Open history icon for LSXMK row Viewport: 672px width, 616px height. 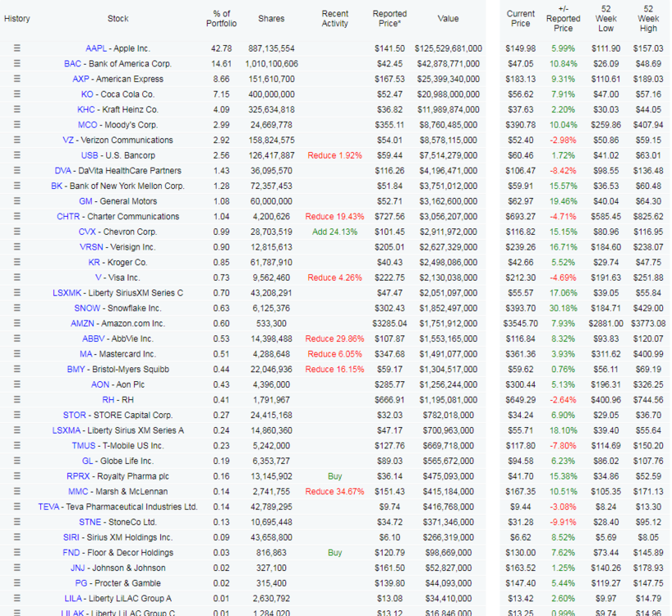click(17, 292)
